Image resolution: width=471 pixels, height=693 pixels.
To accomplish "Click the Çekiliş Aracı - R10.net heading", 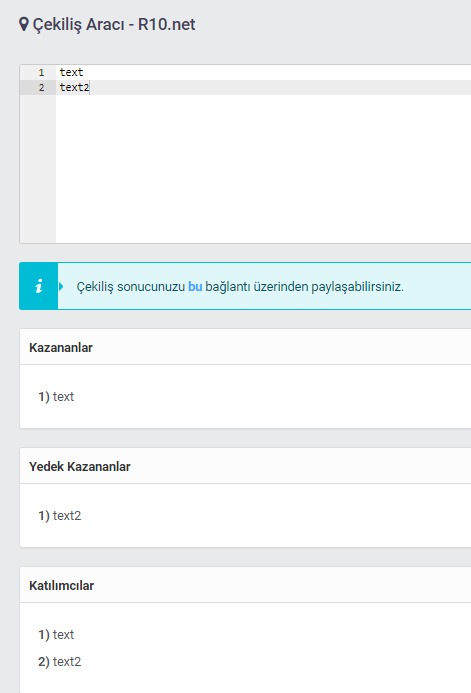I will coord(114,24).
